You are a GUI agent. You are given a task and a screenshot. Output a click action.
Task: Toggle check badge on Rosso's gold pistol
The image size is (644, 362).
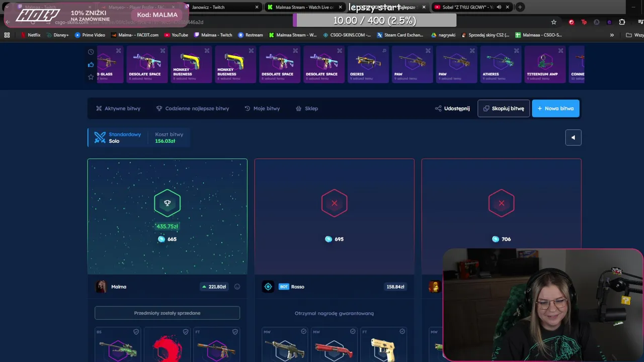click(402, 332)
